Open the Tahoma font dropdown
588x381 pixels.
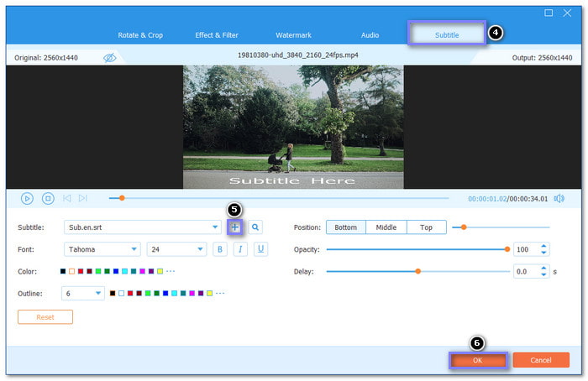pos(102,249)
